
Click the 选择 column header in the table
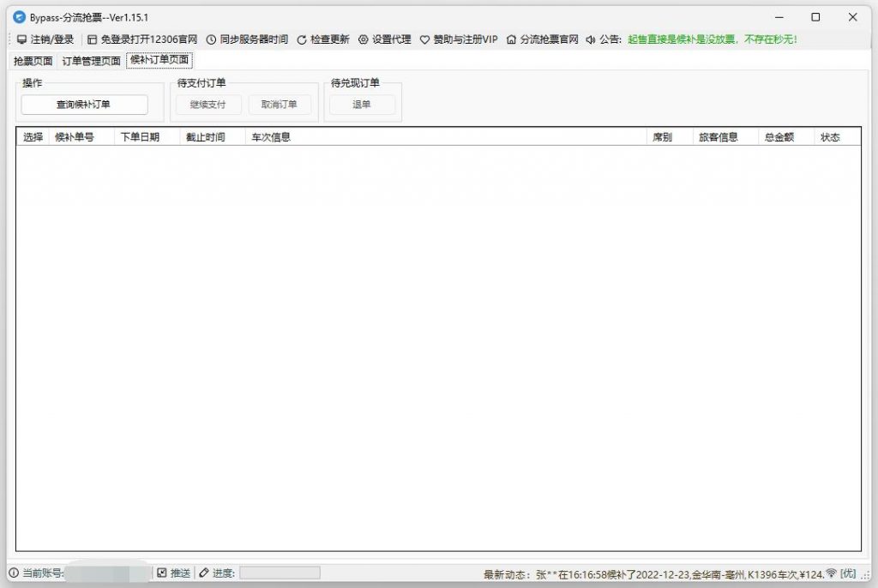33,136
